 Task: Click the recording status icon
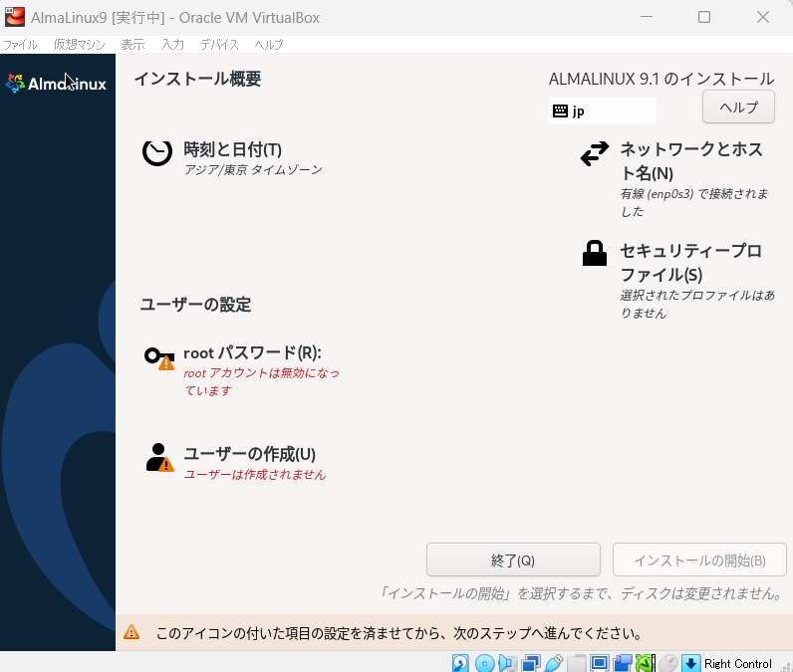(x=623, y=663)
